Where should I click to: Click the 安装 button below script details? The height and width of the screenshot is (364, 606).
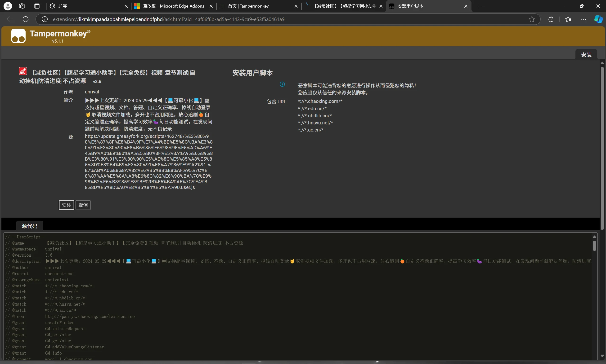(66, 205)
